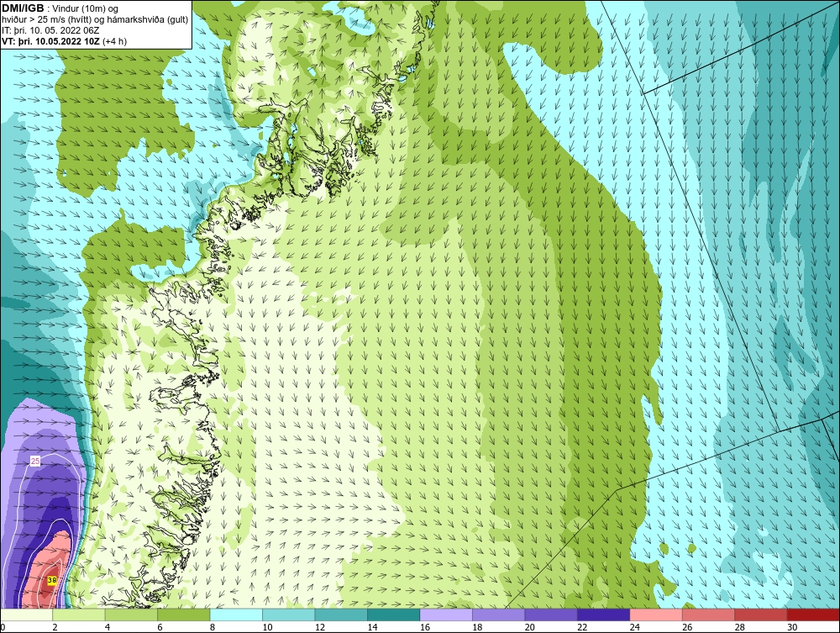Click the legend scale value 30
This screenshot has height=633, width=840.
click(x=792, y=627)
